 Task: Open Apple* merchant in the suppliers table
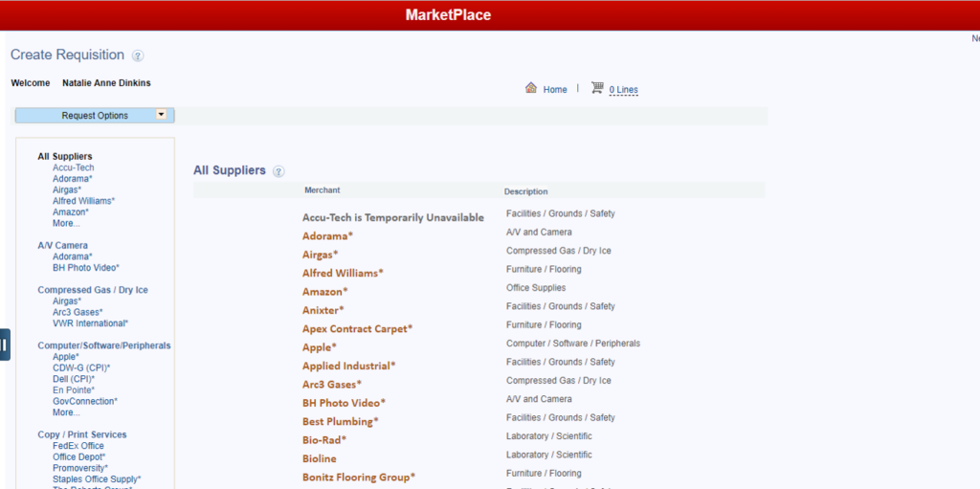pyautogui.click(x=320, y=347)
